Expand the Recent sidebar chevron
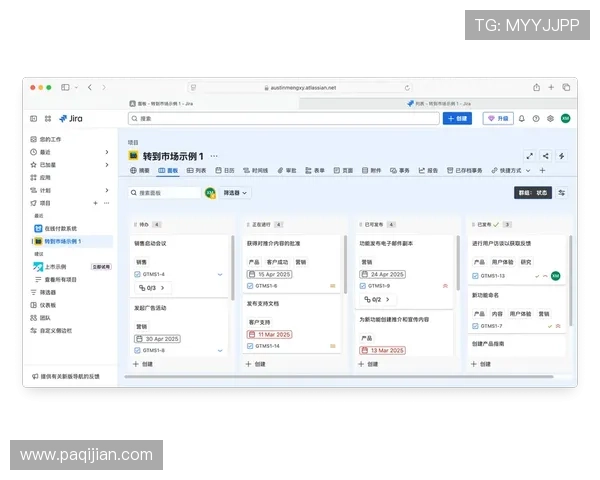The height and width of the screenshot is (480, 600). pos(107,152)
